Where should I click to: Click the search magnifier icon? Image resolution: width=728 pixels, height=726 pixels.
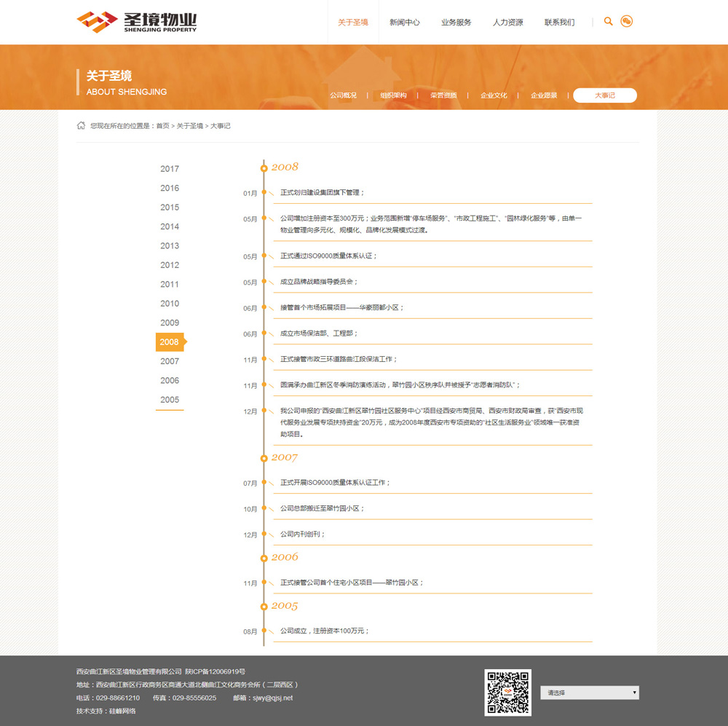tap(609, 22)
